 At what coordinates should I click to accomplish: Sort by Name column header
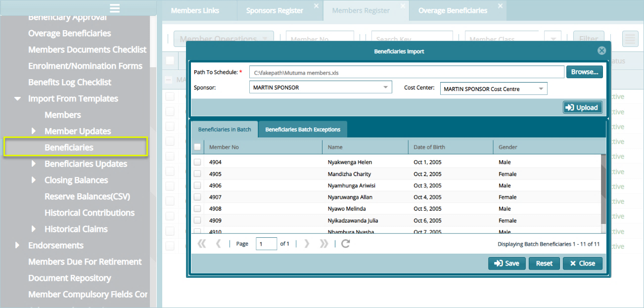pos(365,147)
